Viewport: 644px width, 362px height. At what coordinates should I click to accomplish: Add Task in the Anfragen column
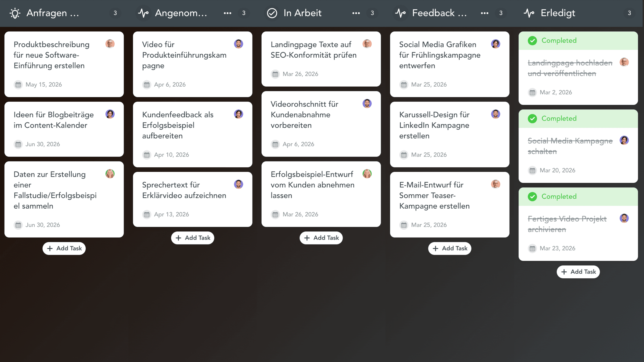tap(64, 249)
